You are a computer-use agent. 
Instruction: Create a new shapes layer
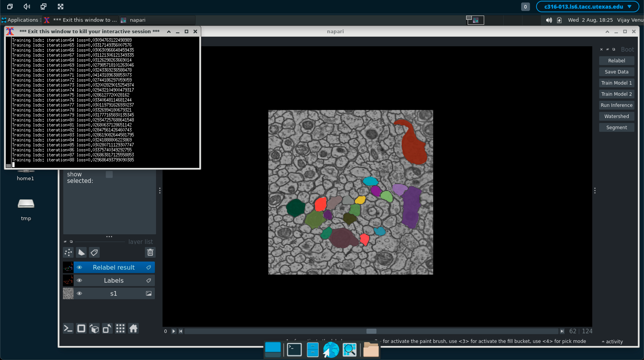(x=81, y=252)
